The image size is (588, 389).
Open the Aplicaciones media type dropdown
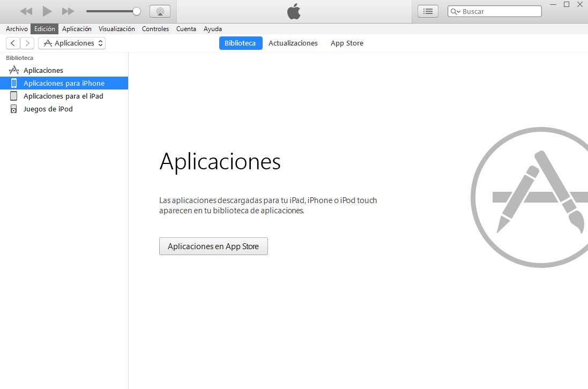(72, 43)
